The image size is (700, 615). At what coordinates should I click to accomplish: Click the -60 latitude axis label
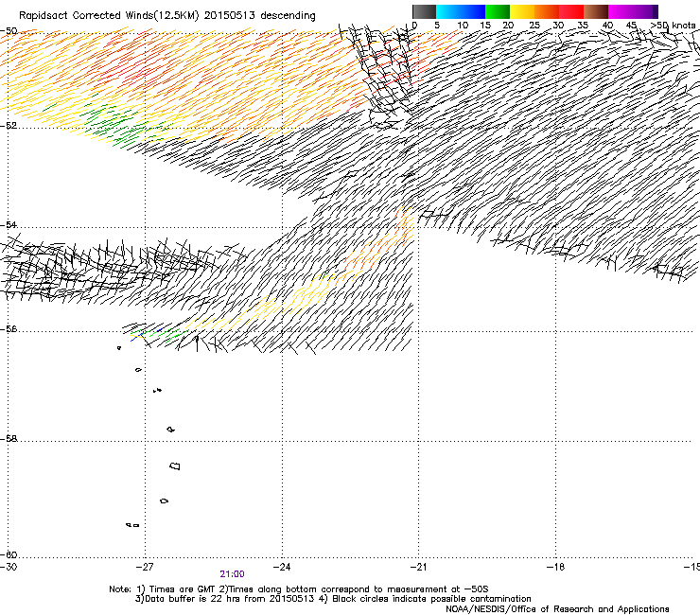(x=9, y=554)
